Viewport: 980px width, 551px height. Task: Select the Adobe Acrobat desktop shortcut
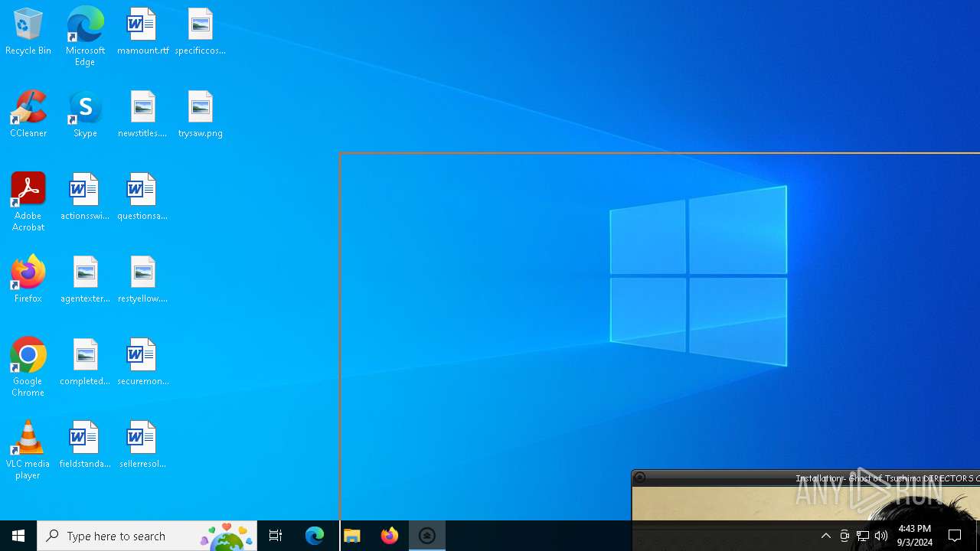(28, 202)
